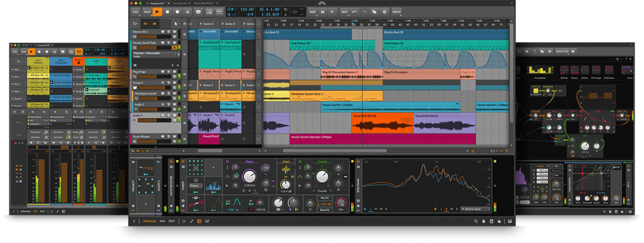Image resolution: width=644 pixels, height=243 pixels.
Task: Click the copy icon beside redo
Action: coord(374,11)
